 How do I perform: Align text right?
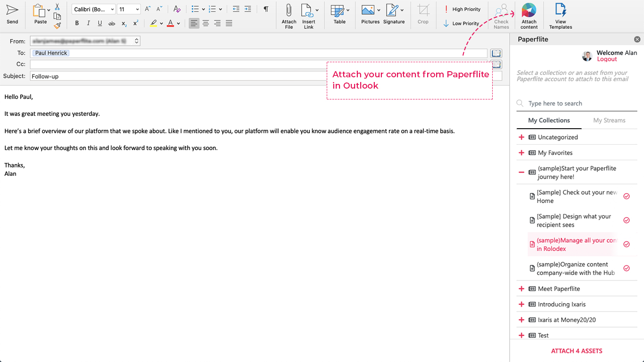click(x=217, y=23)
